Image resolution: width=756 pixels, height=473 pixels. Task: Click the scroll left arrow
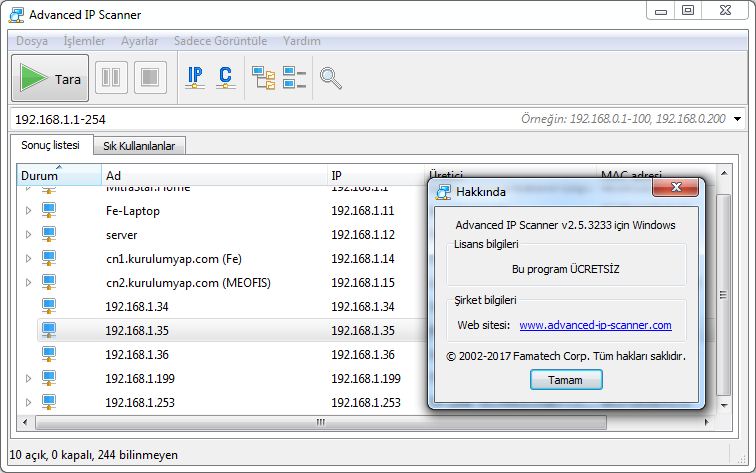25,422
